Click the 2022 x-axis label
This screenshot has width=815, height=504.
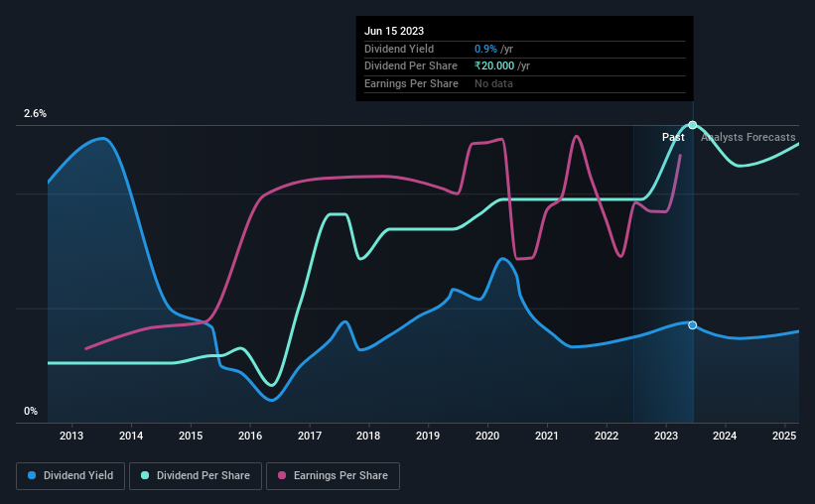point(607,436)
